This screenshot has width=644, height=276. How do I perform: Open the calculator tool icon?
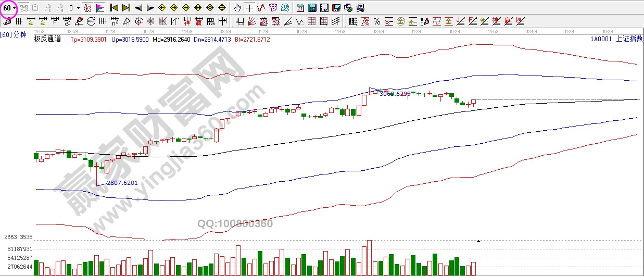click(x=312, y=8)
